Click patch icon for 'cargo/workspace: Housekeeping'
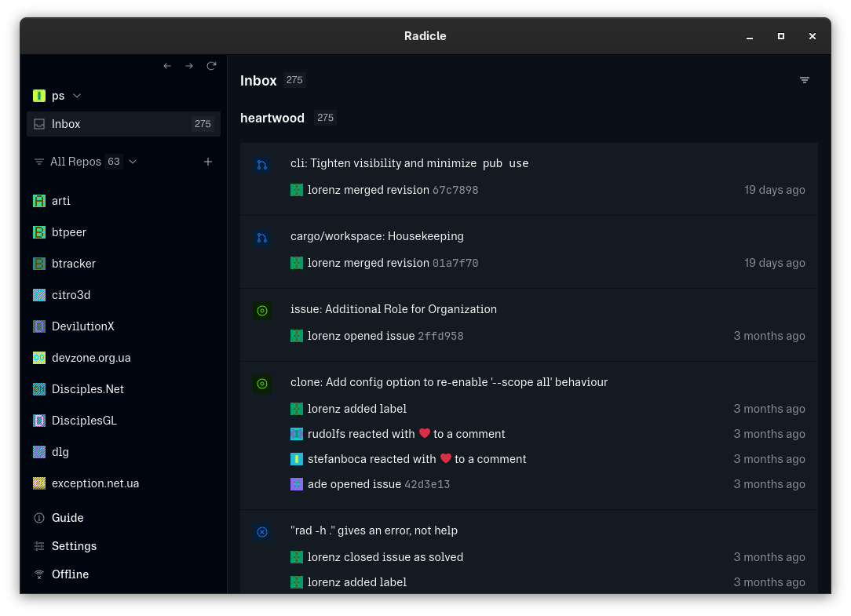851x616 pixels. click(x=262, y=238)
